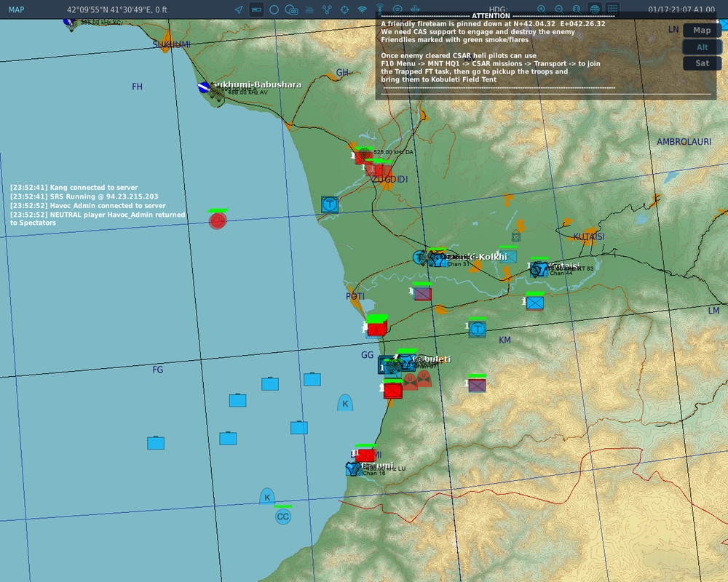728x582 pixels.
Task: Click the blue T unit near KM label
Action: (x=478, y=330)
